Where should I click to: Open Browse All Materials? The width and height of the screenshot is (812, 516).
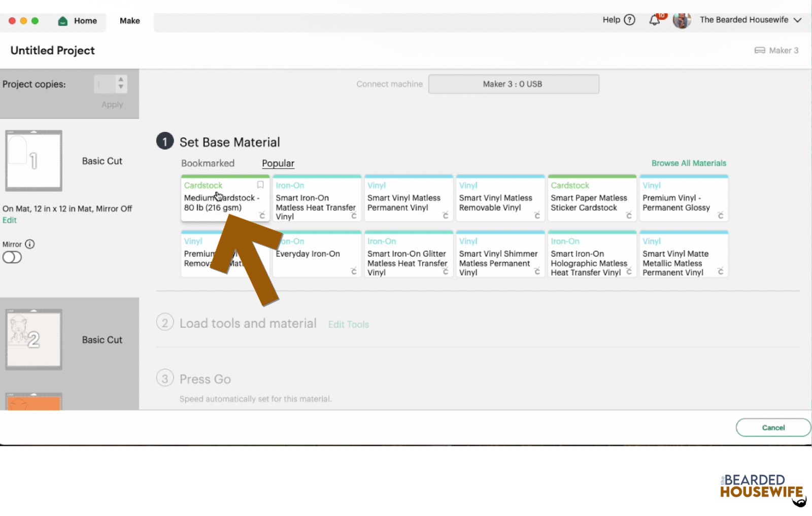pyautogui.click(x=689, y=163)
